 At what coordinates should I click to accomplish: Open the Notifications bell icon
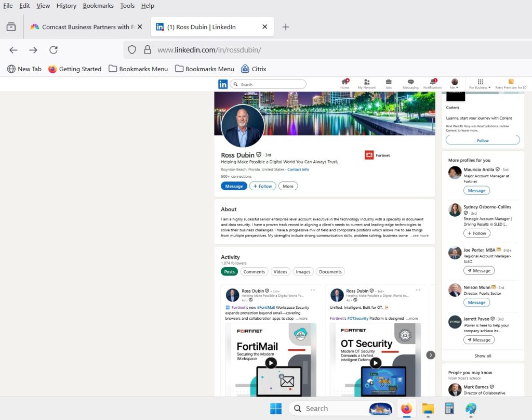click(x=432, y=83)
